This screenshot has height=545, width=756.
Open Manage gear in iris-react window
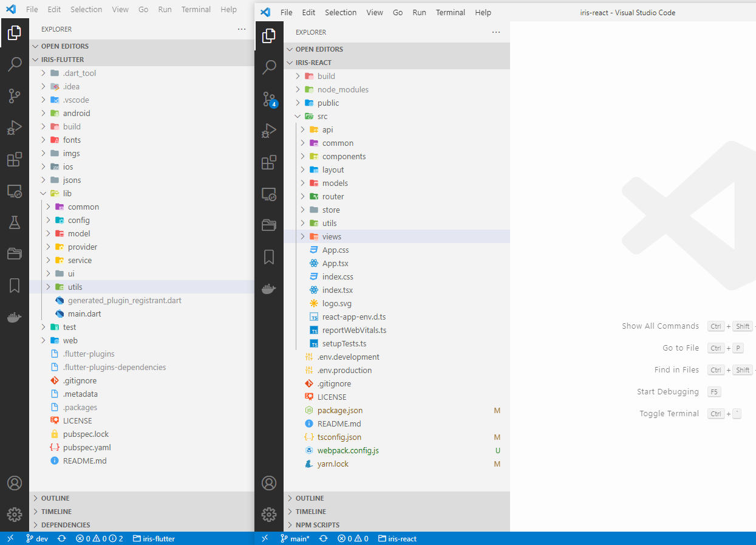pos(269,515)
